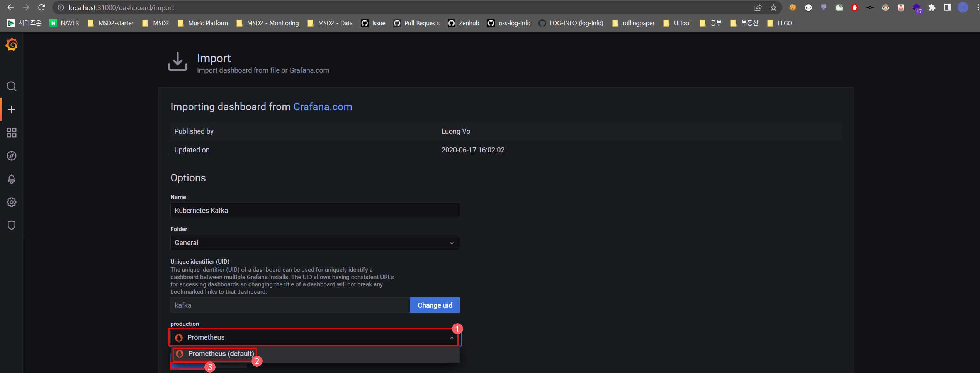Select the Prometheus (default) option
This screenshot has height=373, width=980.
315,354
